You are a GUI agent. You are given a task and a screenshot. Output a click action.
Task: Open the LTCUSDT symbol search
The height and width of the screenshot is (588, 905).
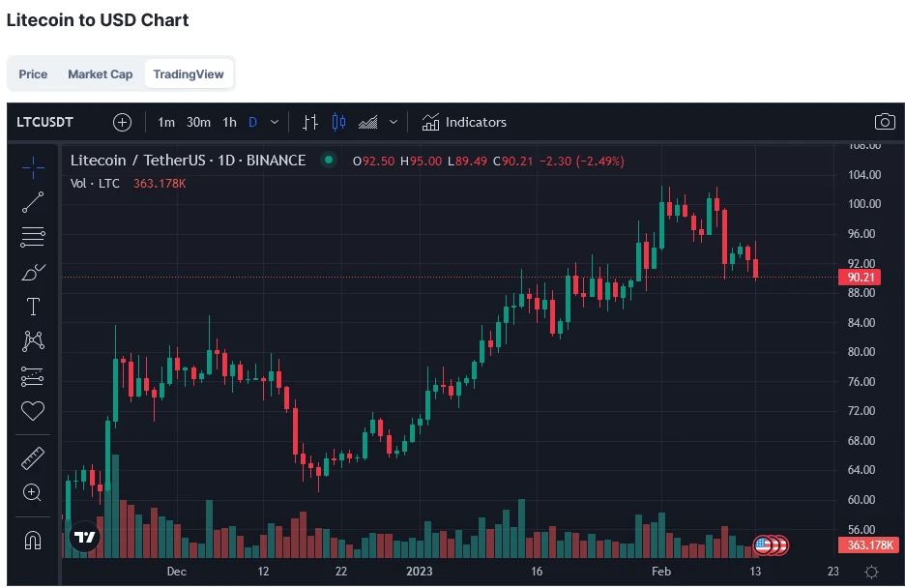click(44, 122)
